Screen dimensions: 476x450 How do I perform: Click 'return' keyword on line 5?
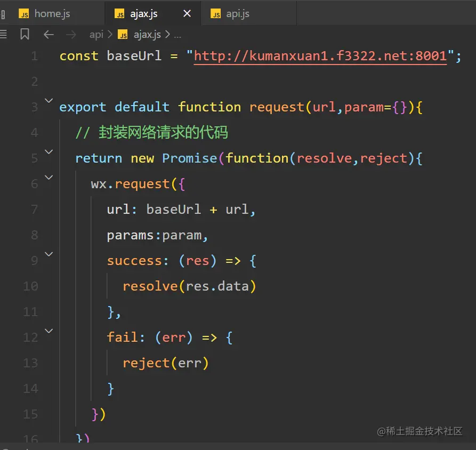(99, 158)
